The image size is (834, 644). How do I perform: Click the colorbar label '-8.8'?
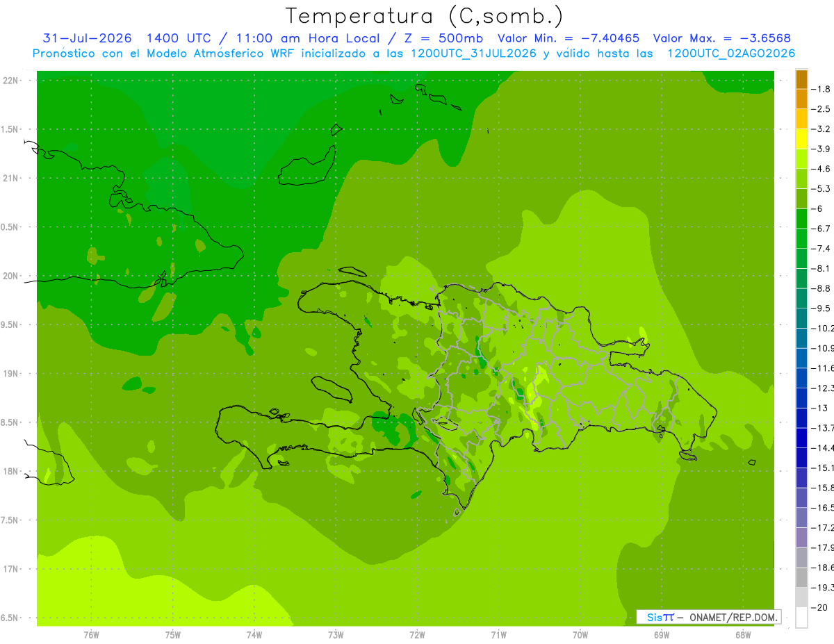(821, 288)
